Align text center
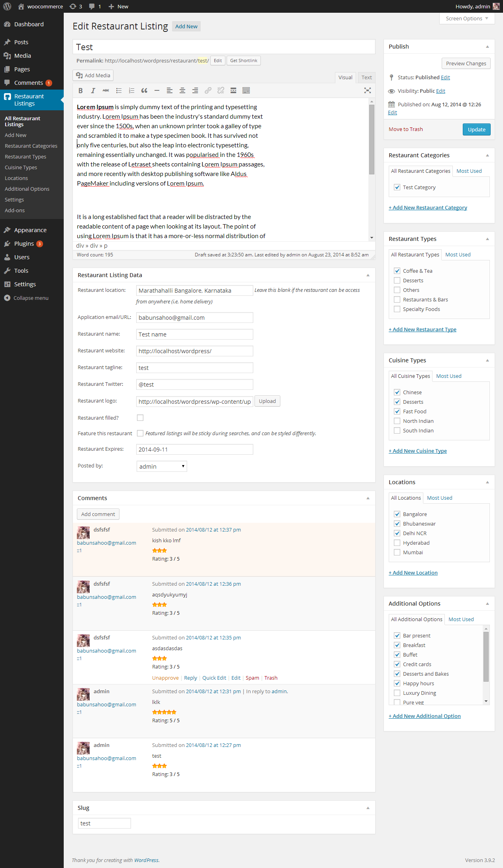The height and width of the screenshot is (868, 503). click(182, 90)
